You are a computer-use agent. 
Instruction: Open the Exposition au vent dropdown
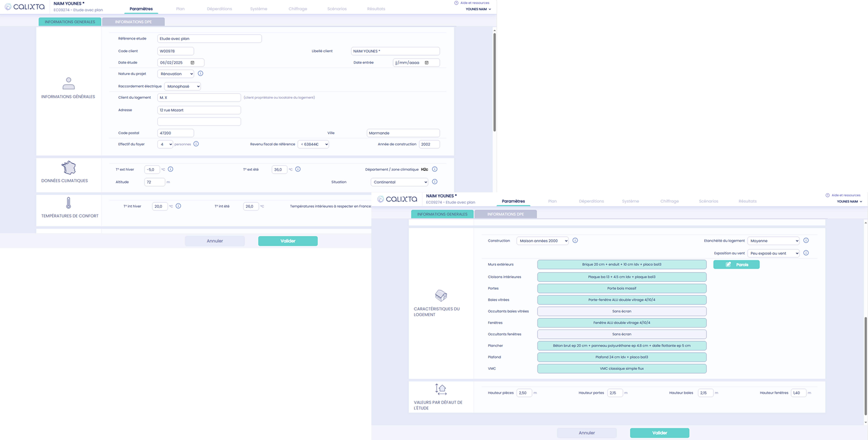773,253
